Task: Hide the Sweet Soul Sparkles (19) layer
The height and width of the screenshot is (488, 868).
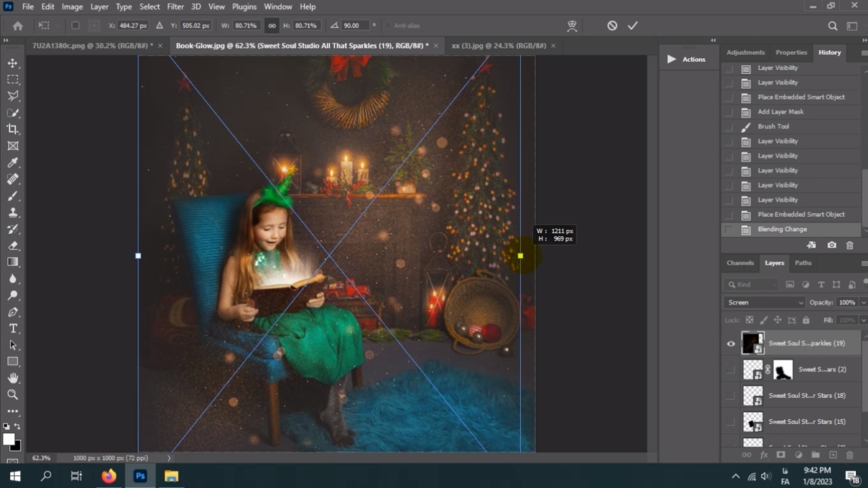Action: point(731,344)
